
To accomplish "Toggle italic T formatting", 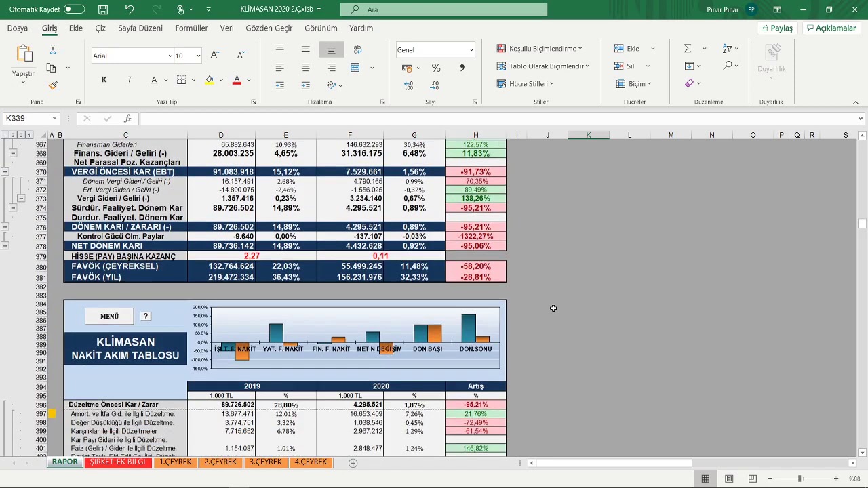I will [x=130, y=80].
